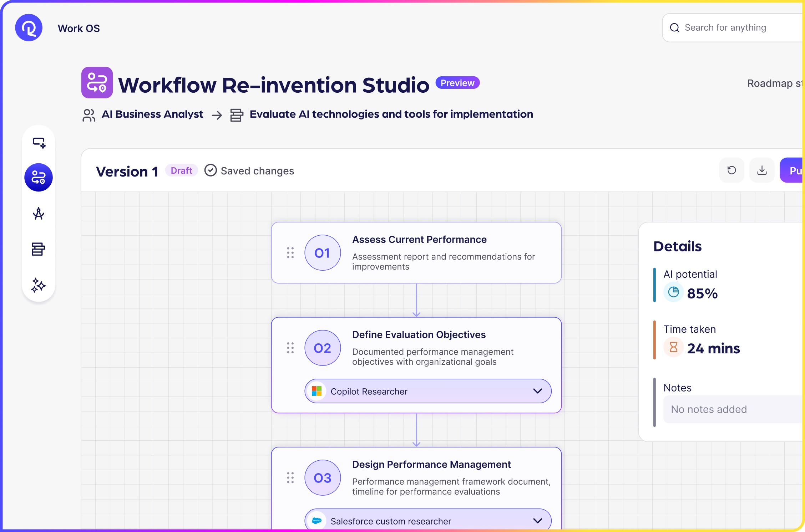Viewport: 805px width, 532px height.
Task: Click the Microsoft logo on Copilot Researcher
Action: (317, 391)
